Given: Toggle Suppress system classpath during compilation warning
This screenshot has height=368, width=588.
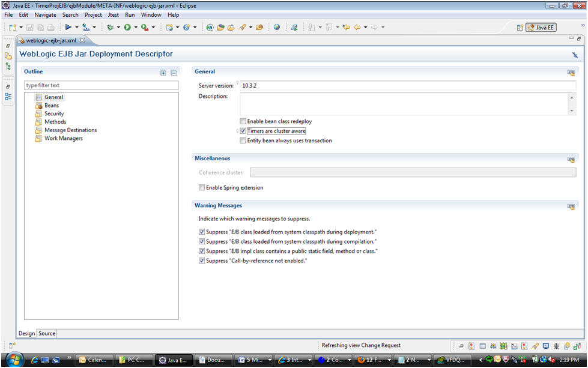Looking at the screenshot, I should point(202,242).
